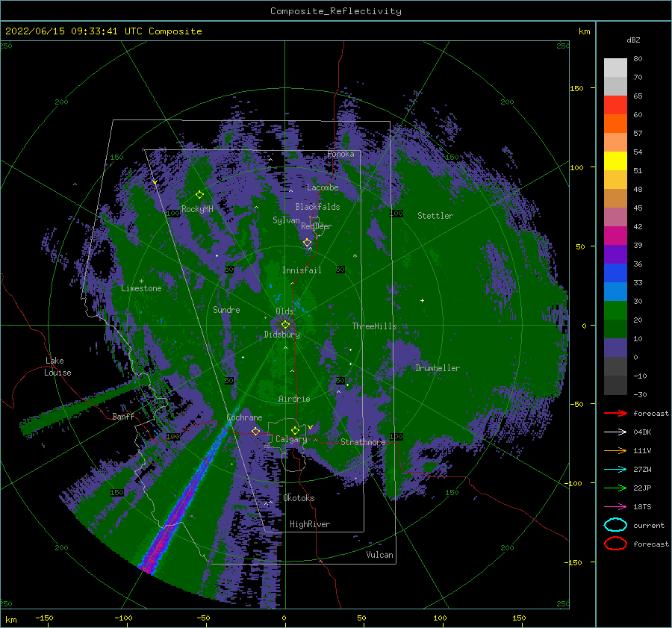Click the dBZ legend heading
Viewport: 672px width, 628px height.
pyautogui.click(x=633, y=40)
